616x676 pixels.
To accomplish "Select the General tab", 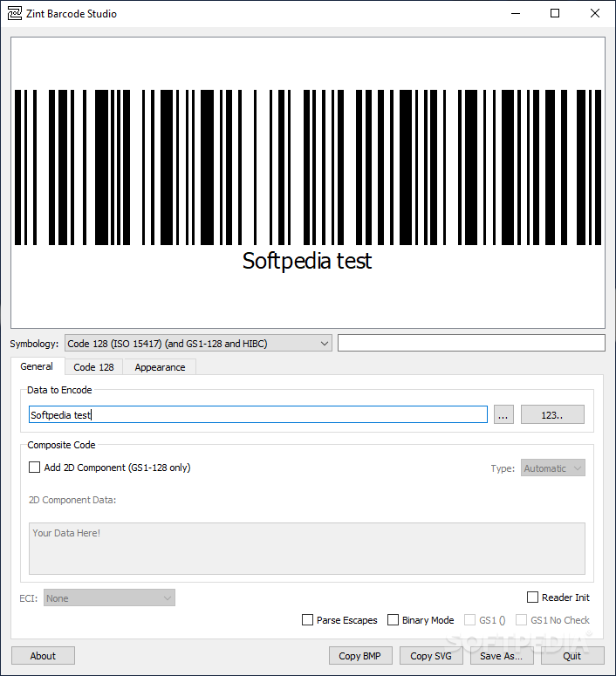I will point(37,366).
